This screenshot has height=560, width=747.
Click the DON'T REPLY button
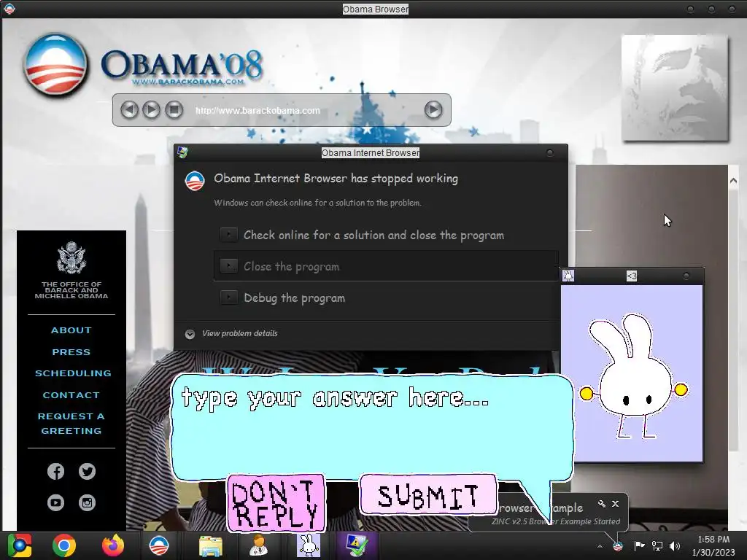click(x=276, y=503)
